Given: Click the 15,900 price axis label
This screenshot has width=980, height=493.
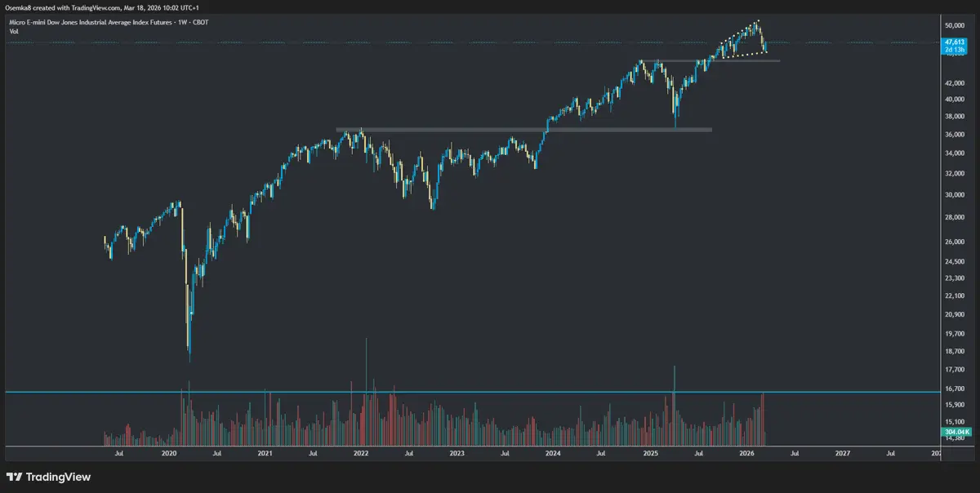Looking at the screenshot, I should pos(954,404).
